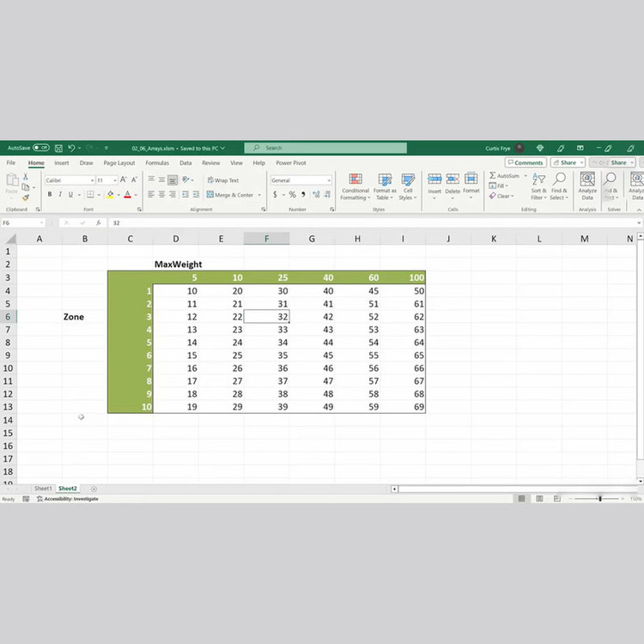This screenshot has width=644, height=644.
Task: Click the AutoSum sigma icon
Action: click(494, 175)
